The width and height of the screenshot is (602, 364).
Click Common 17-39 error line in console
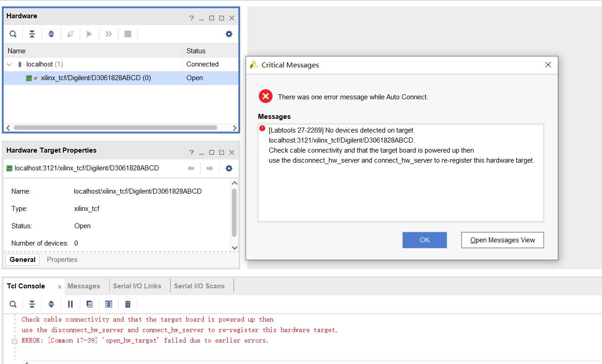[145, 341]
